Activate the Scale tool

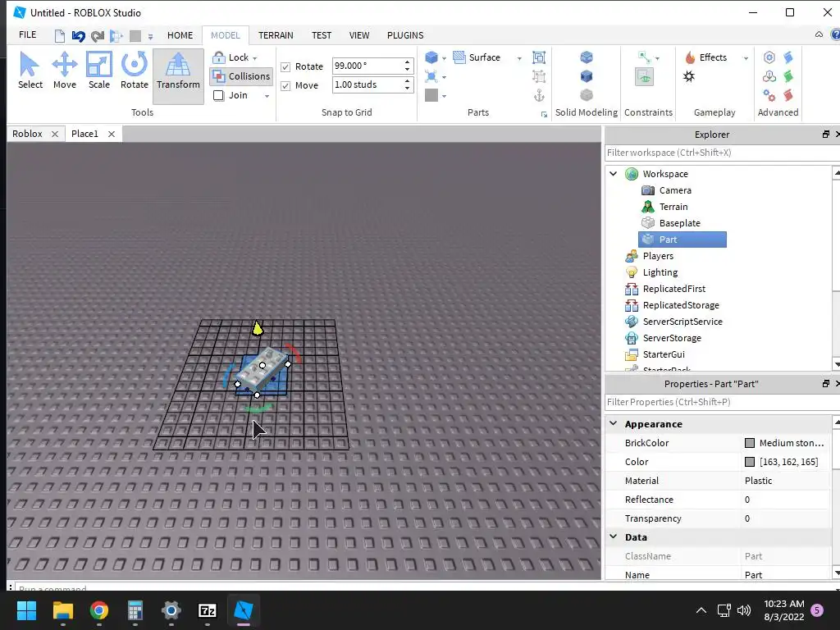99,71
